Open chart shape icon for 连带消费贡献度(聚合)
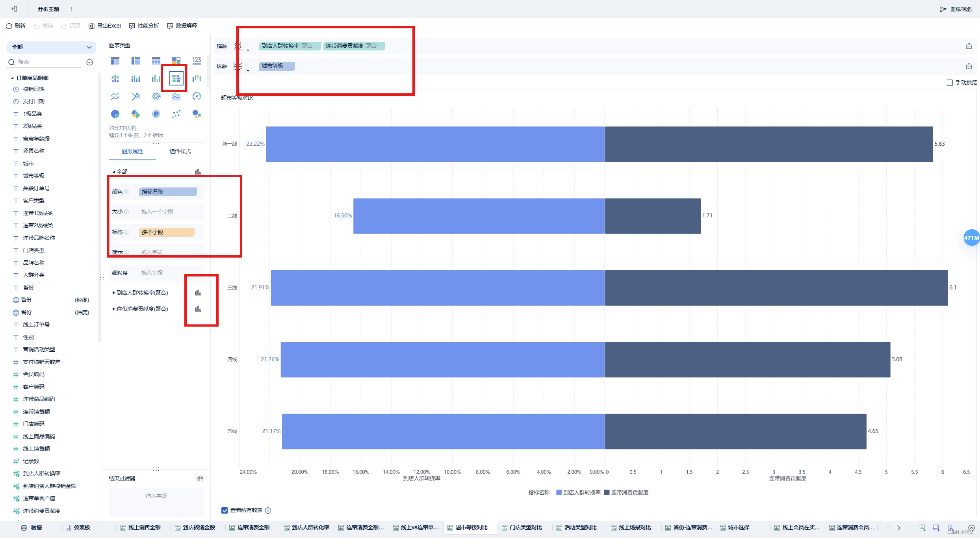980x538 pixels. click(198, 309)
